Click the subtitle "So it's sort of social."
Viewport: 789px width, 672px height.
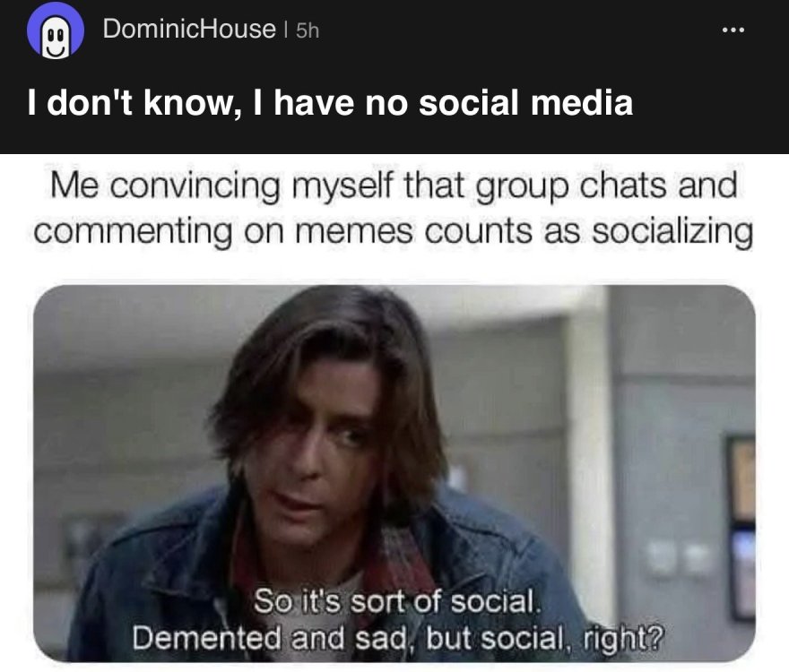(x=394, y=603)
